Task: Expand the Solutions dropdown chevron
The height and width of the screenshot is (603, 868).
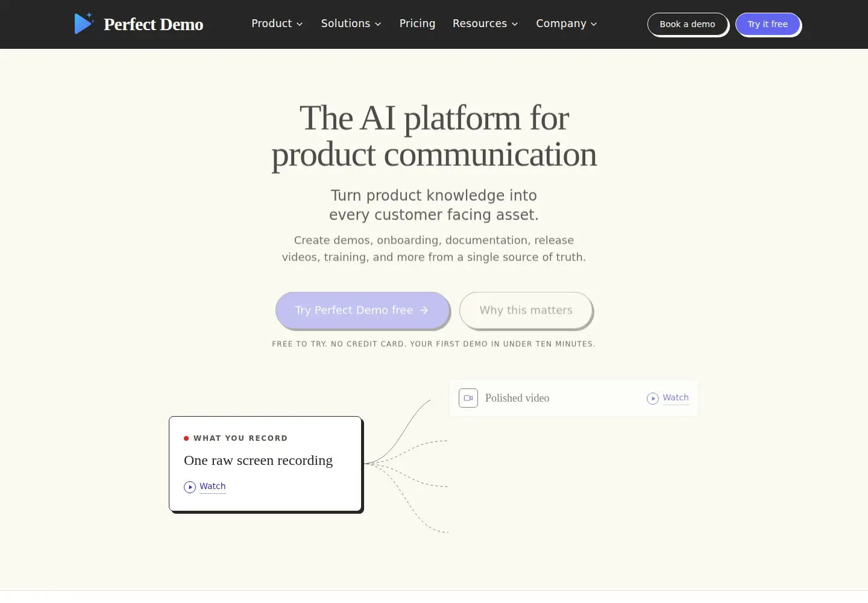Action: pos(378,24)
